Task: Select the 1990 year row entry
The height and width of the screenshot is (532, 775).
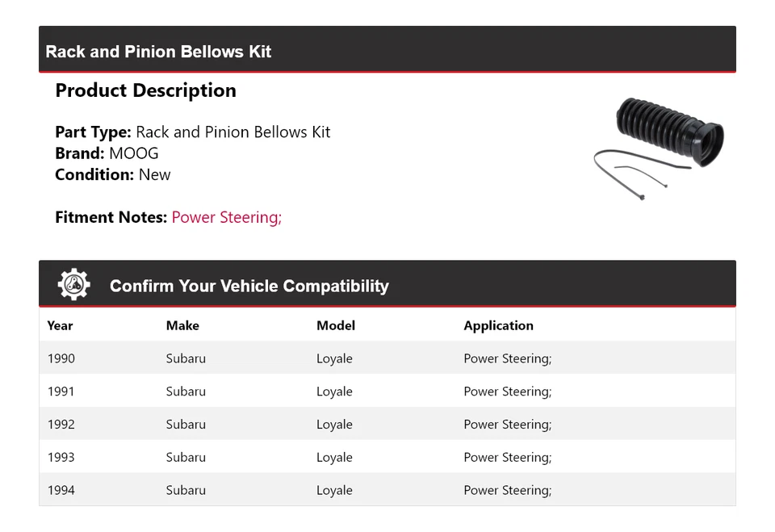Action: pos(61,358)
